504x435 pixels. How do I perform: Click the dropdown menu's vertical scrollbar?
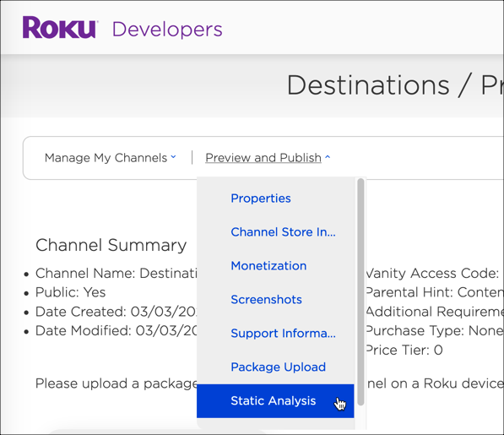(360, 291)
